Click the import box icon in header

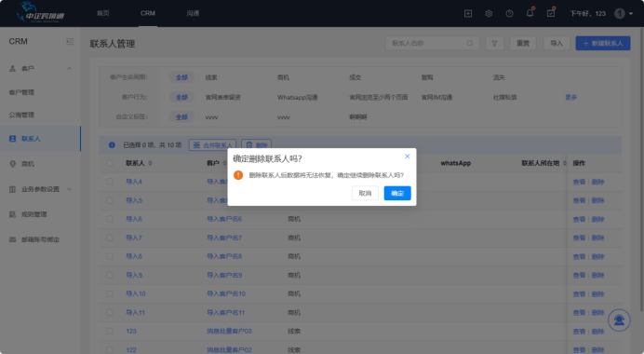(468, 14)
